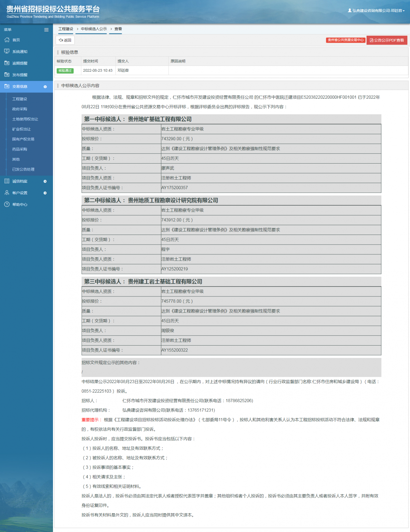410x532 pixels.
Task: Click the 查看 breadcrumb
Action: click(118, 29)
